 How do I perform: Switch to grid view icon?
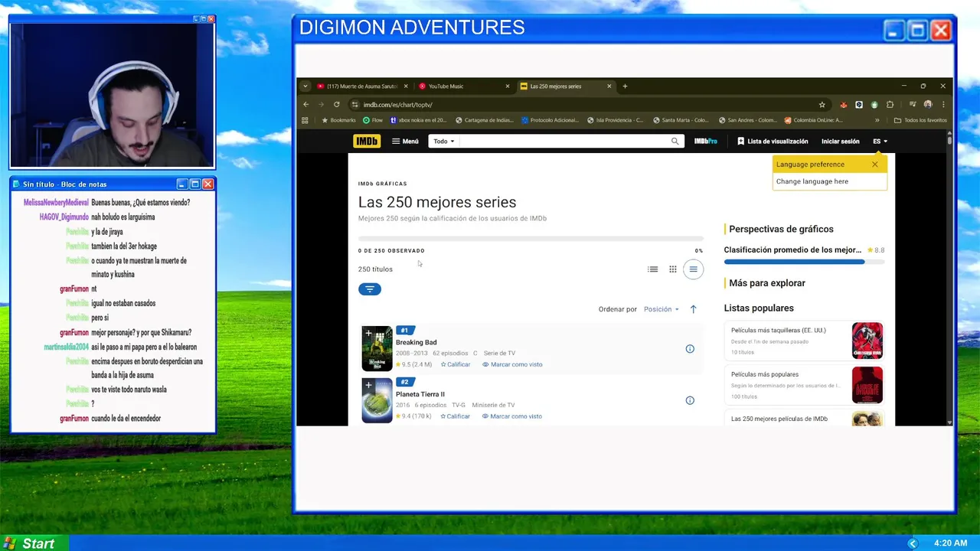point(672,269)
